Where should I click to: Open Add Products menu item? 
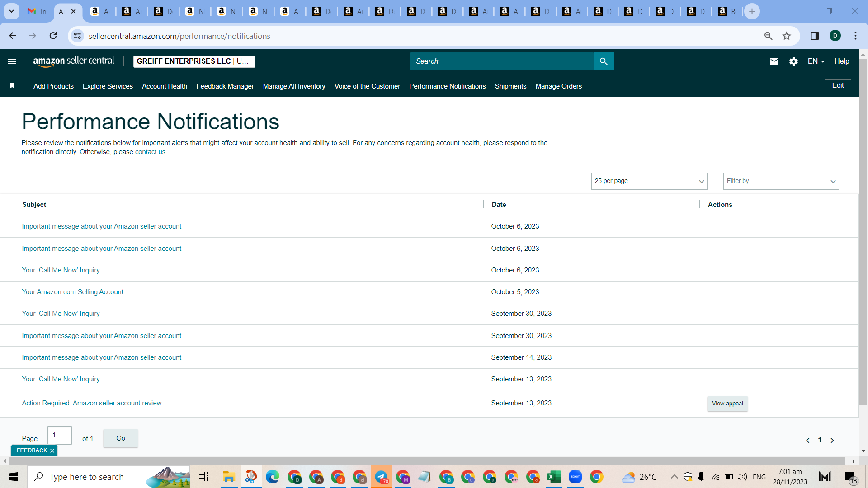click(x=53, y=86)
